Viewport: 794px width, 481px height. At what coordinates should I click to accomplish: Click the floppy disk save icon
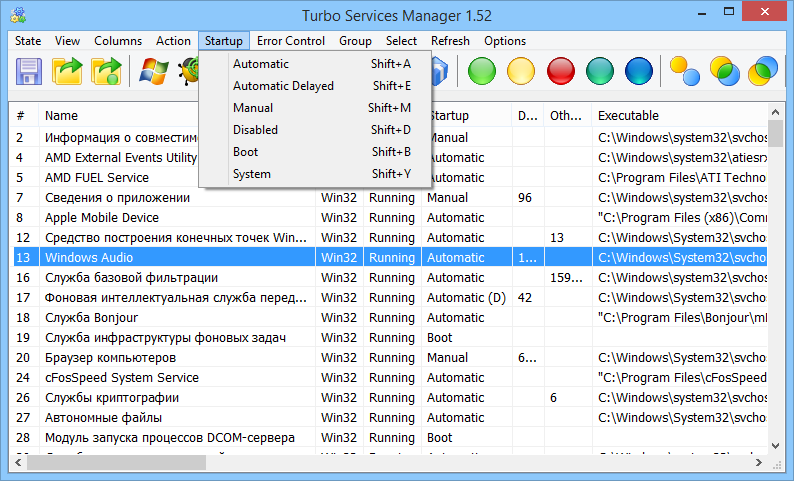pyautogui.click(x=29, y=71)
